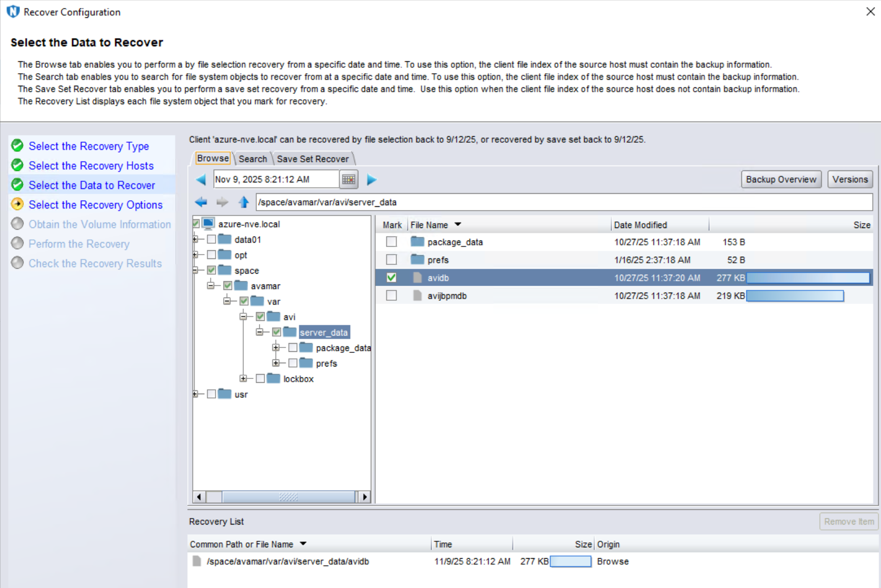Click the NetWorker logo in the title bar

[12, 11]
